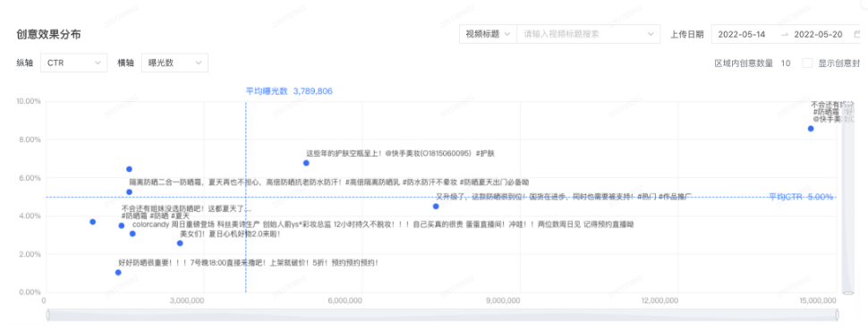Open the calendar icon in date range
Screen dimensions: 868x331
857,34
